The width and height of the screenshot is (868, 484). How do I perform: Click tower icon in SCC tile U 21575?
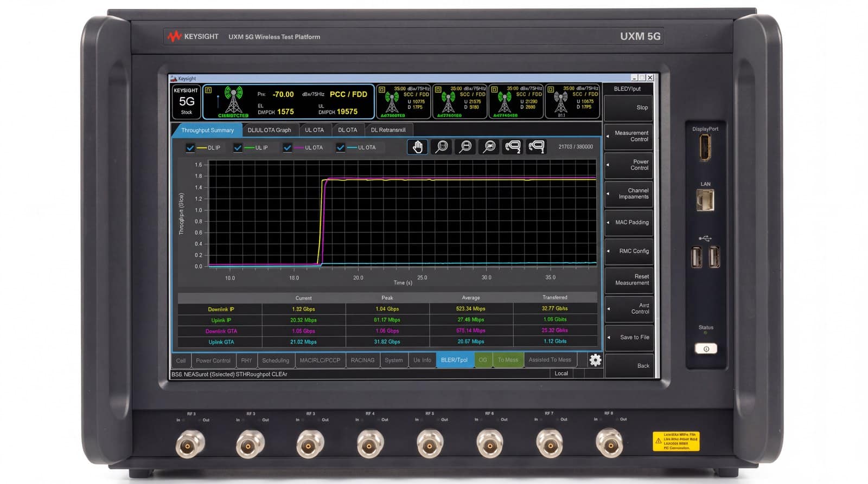[448, 102]
